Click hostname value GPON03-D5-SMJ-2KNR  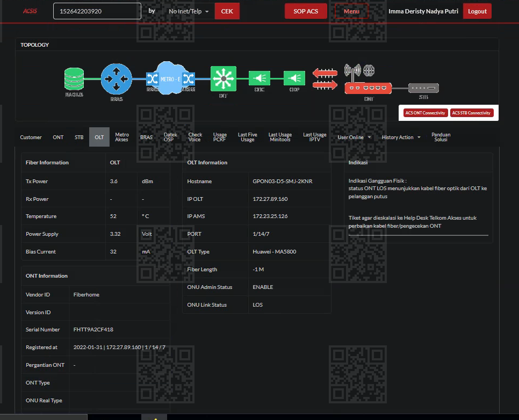tap(283, 182)
